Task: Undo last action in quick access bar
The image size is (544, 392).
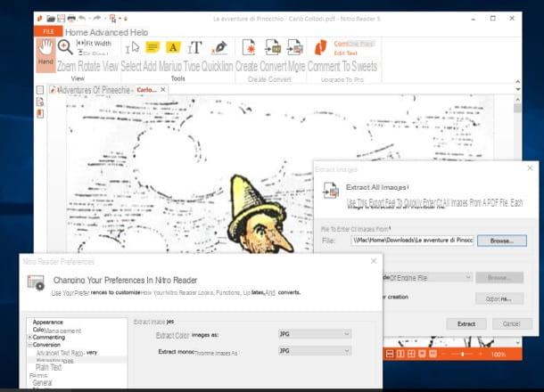Action: click(x=82, y=18)
